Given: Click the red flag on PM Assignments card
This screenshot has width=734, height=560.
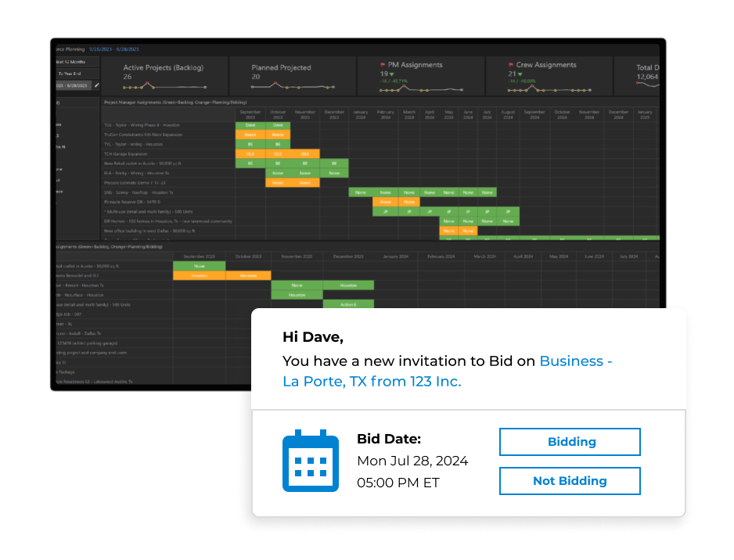Looking at the screenshot, I should [382, 65].
